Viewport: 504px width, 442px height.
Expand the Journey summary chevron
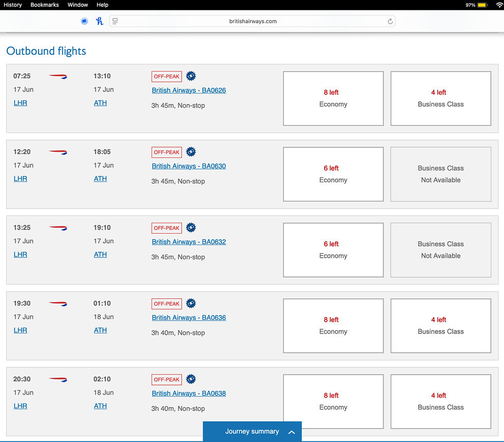pos(292,432)
